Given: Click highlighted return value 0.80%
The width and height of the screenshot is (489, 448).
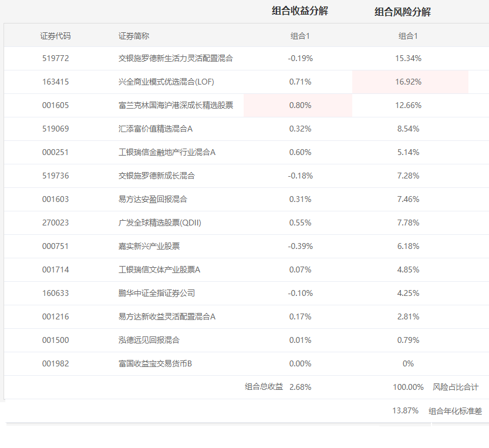Looking at the screenshot, I should point(301,105).
